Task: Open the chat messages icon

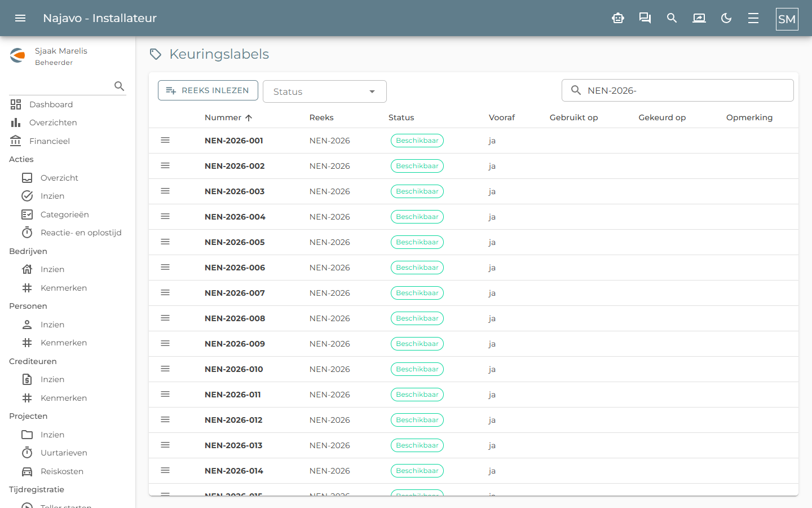Action: pos(645,18)
